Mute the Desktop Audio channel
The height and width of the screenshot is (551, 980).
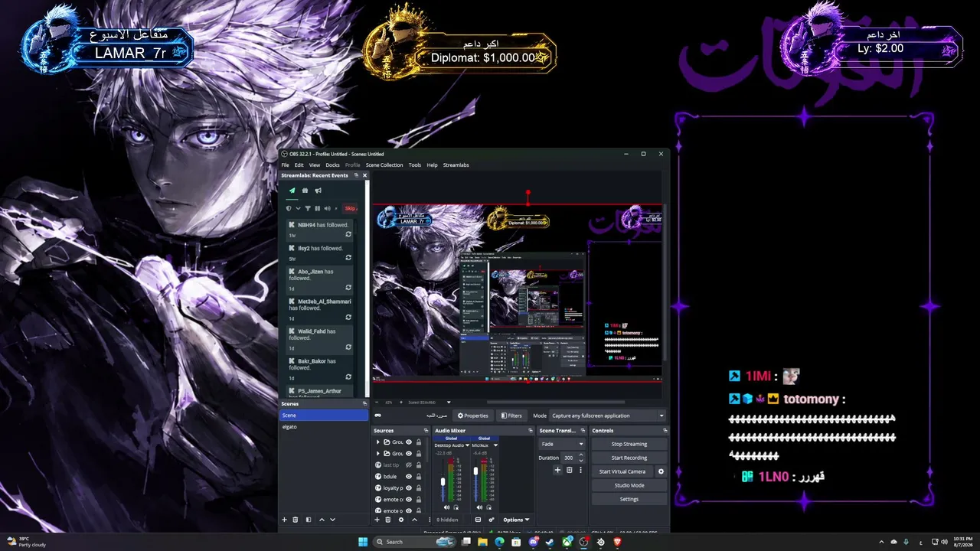pos(446,507)
